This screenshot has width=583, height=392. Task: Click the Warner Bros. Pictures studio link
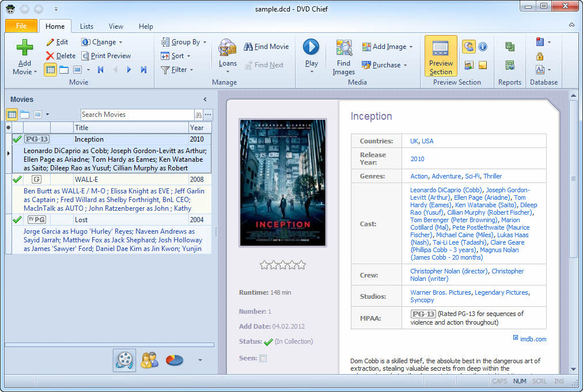[441, 292]
